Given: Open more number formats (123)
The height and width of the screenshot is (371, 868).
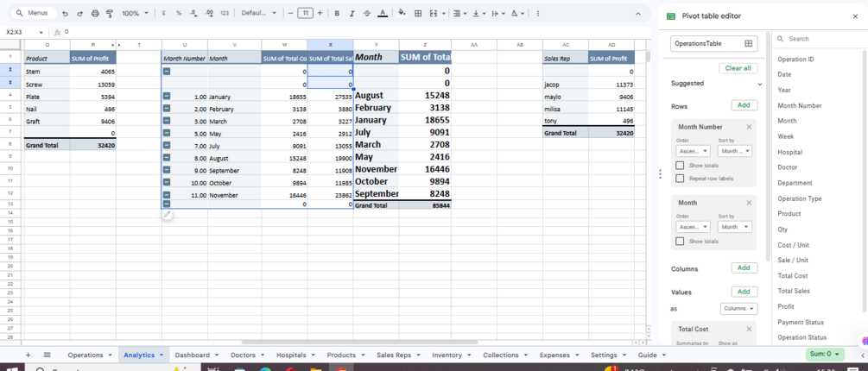Looking at the screenshot, I should 225,13.
